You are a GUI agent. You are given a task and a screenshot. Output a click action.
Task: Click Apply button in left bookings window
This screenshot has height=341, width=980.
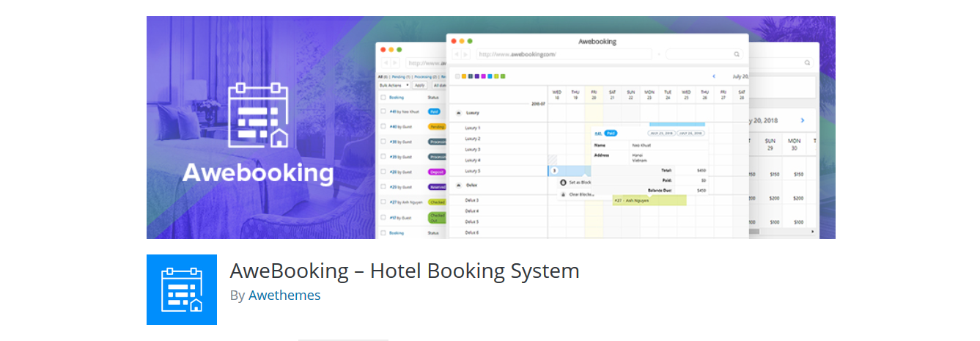419,85
